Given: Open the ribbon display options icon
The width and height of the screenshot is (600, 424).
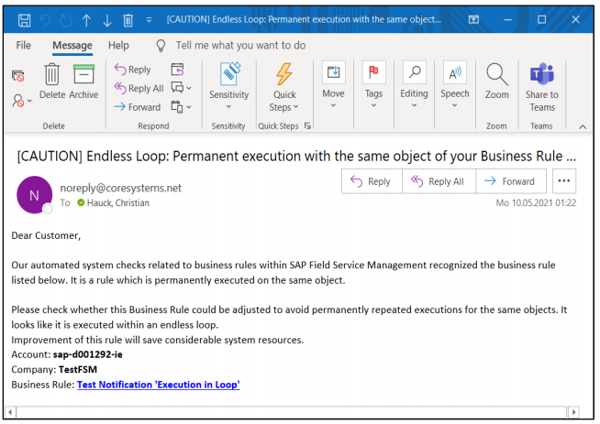Looking at the screenshot, I should [x=474, y=20].
